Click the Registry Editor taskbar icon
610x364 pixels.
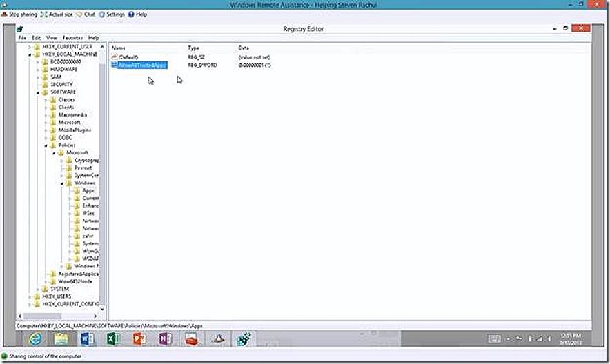tap(244, 339)
